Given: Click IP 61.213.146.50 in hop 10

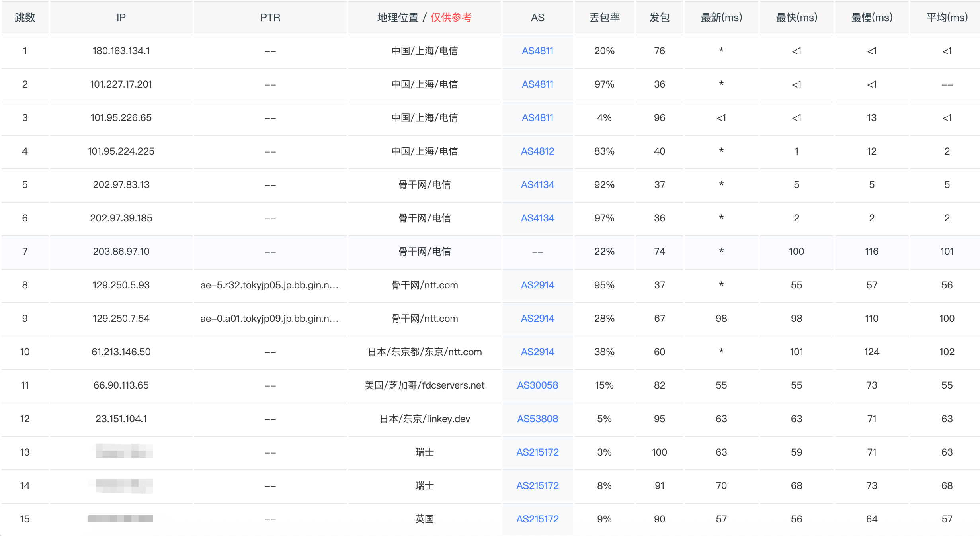Looking at the screenshot, I should 121,352.
